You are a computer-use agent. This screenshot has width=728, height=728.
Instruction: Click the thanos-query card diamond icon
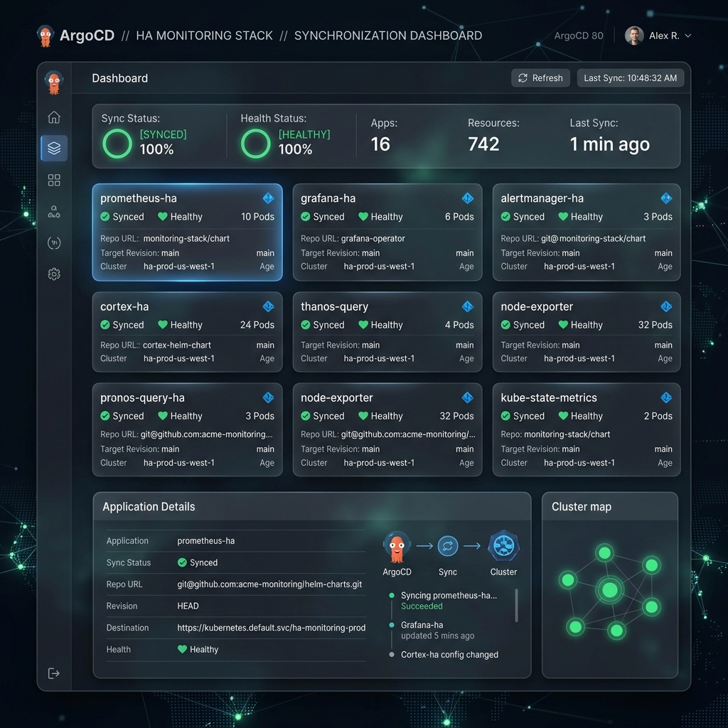coord(468,306)
